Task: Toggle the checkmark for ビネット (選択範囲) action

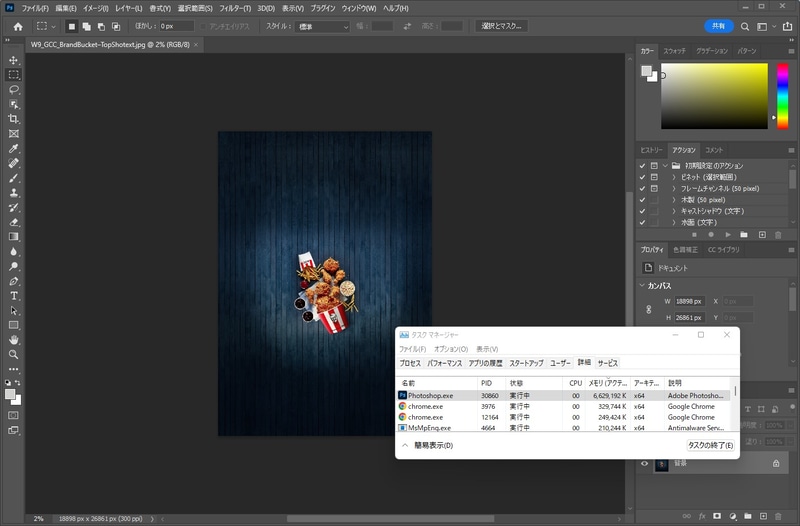Action: (x=642, y=176)
